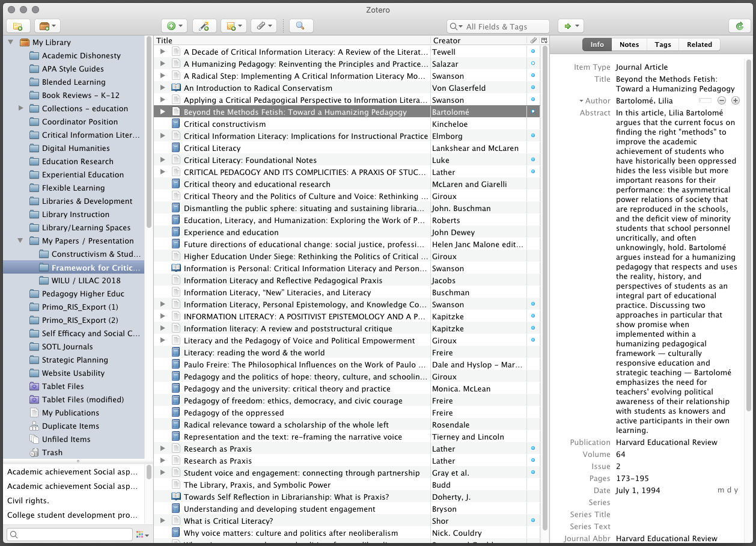Open the New Note toolbar menu

[x=233, y=26]
